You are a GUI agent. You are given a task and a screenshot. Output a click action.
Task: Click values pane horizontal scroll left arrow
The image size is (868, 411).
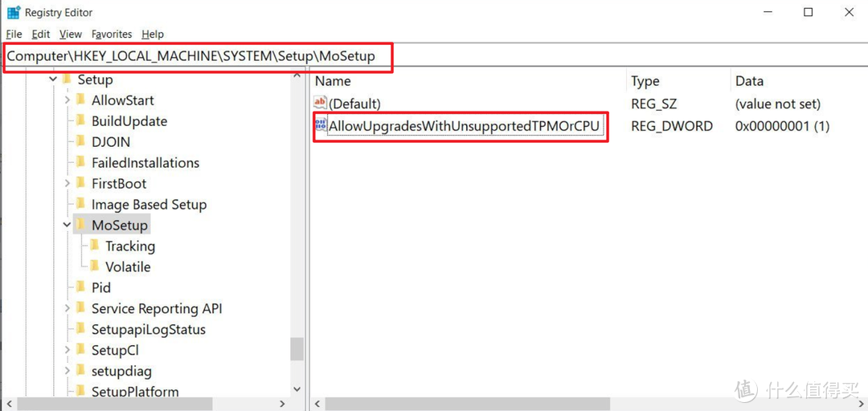317,404
